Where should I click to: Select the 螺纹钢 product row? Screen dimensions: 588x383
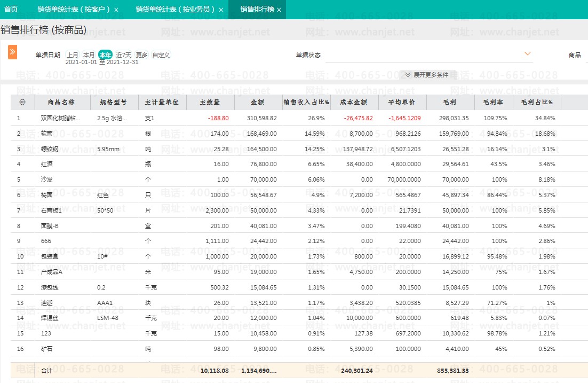50,149
